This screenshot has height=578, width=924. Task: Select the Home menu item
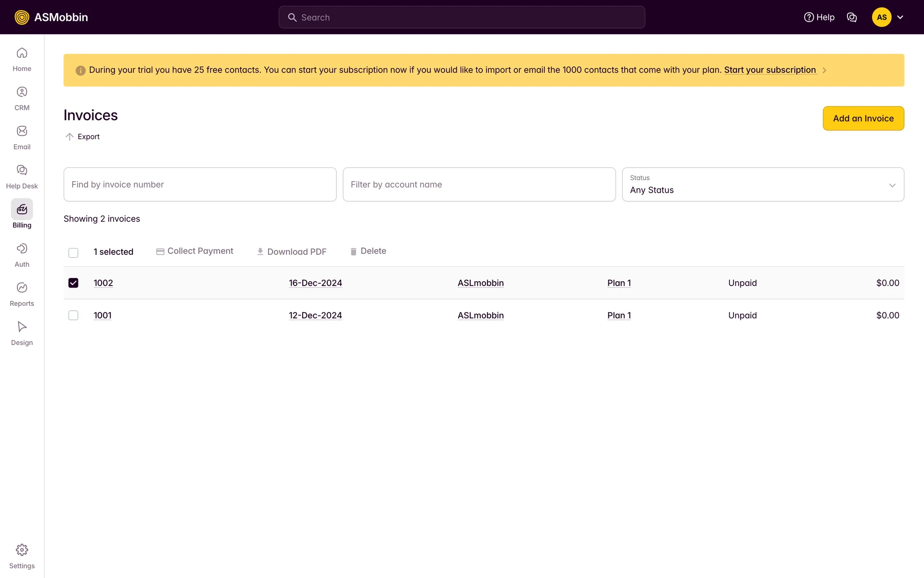pos(22,59)
